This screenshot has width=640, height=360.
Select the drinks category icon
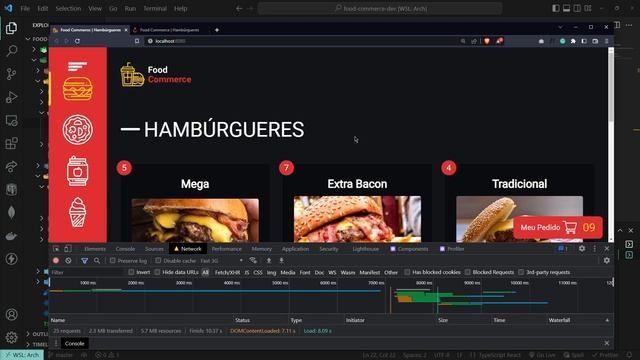point(78,171)
